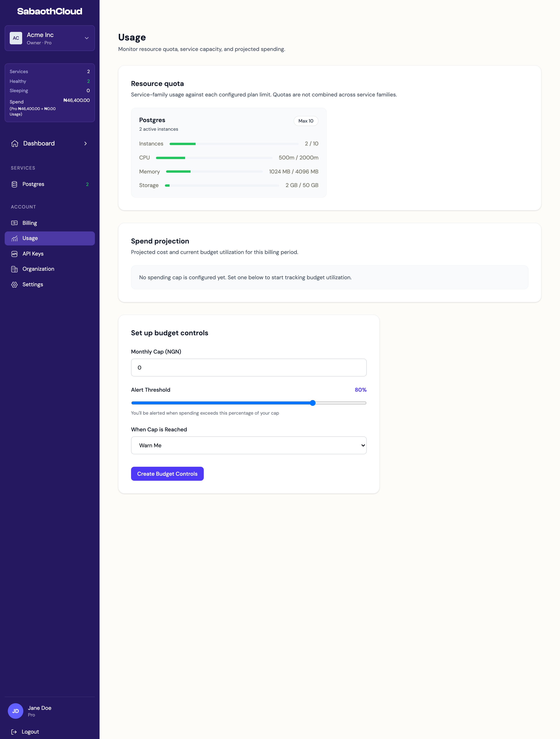Click the Alert Threshold slider handle
The image size is (560, 739).
[313, 403]
